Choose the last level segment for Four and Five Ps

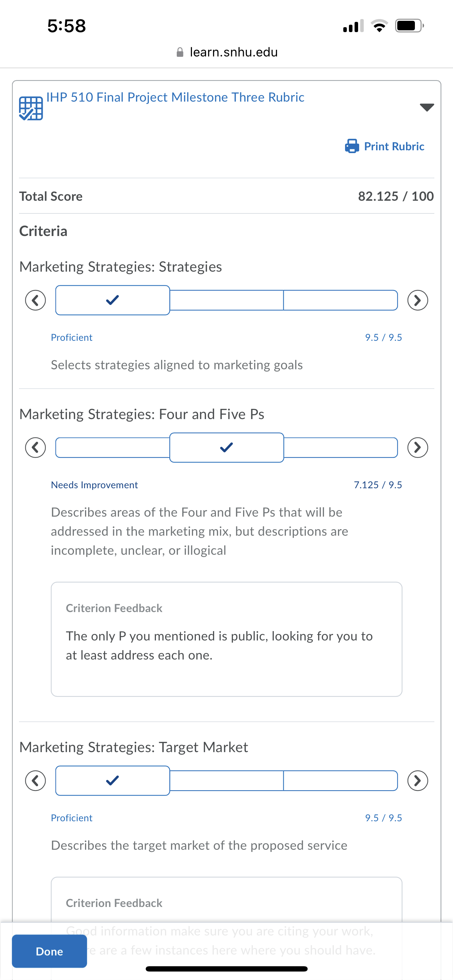341,447
